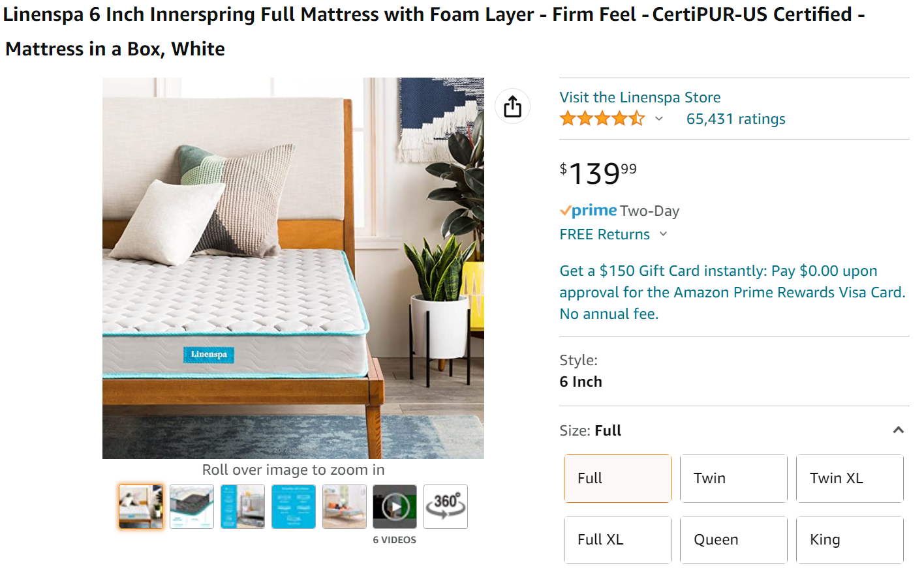The width and height of the screenshot is (924, 568).
Task: Play the product videos thumbnail
Action: pyautogui.click(x=395, y=507)
